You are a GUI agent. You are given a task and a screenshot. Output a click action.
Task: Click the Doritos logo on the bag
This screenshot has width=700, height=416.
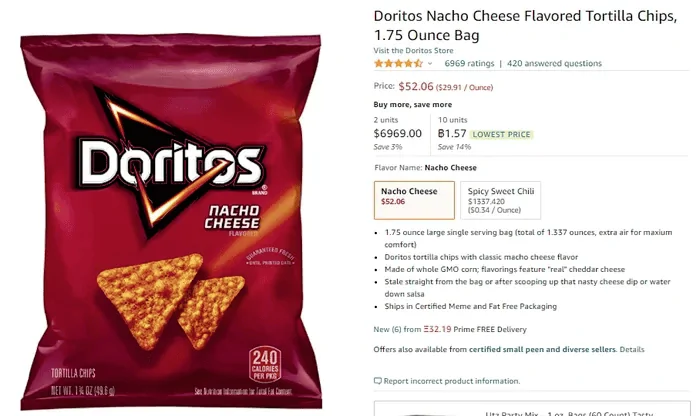coord(171,163)
